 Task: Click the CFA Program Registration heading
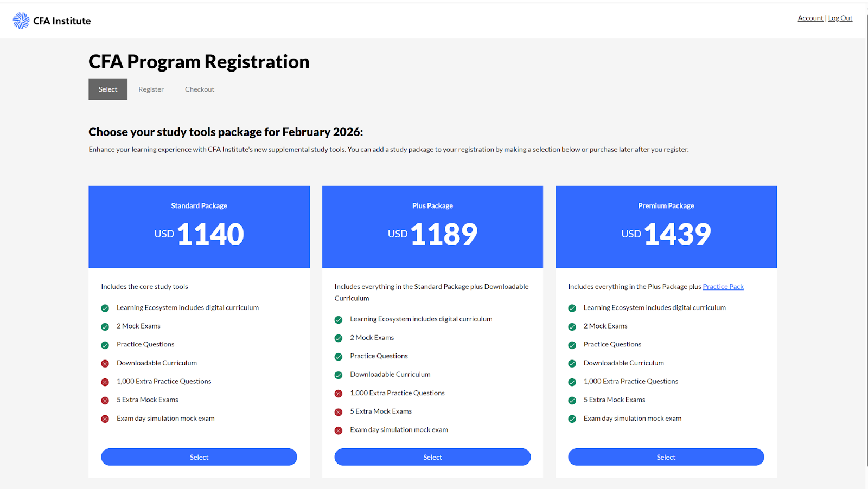[x=199, y=62]
